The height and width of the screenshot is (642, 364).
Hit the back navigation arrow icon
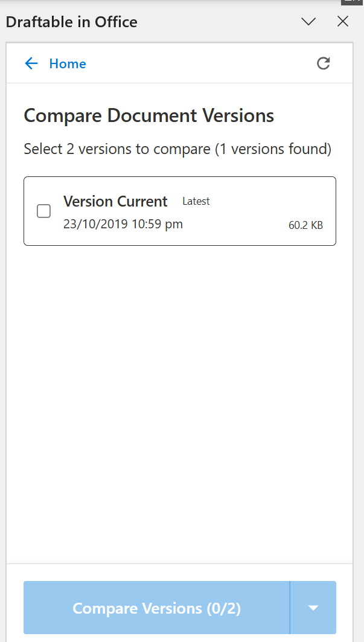click(x=31, y=63)
